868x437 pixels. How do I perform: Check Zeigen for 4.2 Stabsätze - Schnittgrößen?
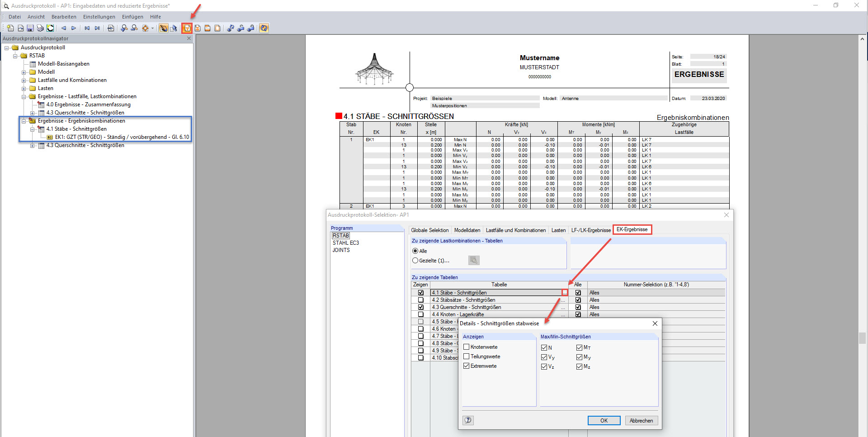click(x=421, y=300)
